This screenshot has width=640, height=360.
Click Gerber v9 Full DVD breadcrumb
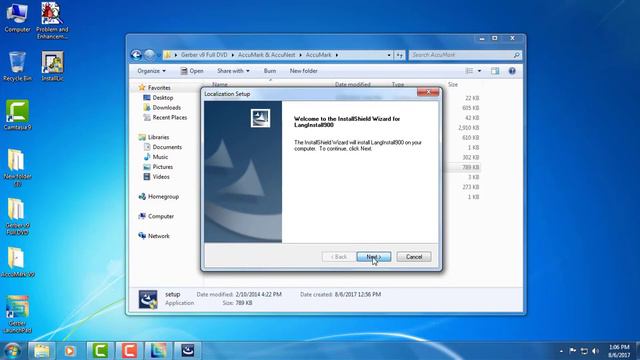click(x=204, y=55)
